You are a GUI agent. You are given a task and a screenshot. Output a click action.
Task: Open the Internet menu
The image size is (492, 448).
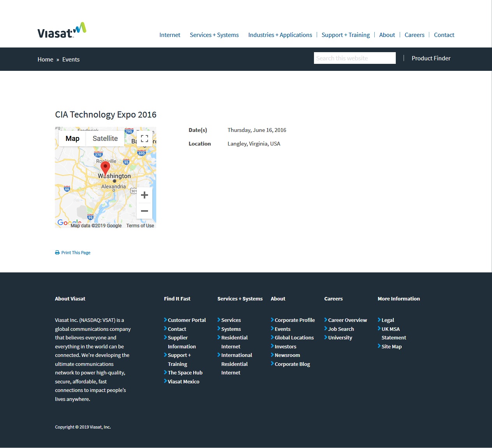pyautogui.click(x=170, y=35)
